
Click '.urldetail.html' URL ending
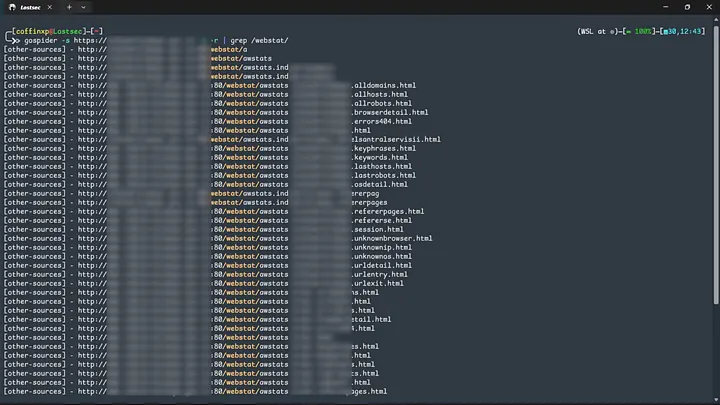pos(382,265)
